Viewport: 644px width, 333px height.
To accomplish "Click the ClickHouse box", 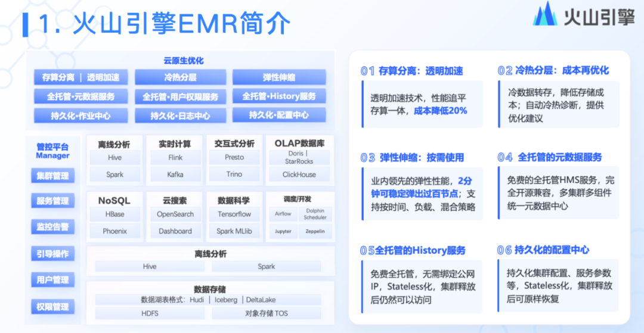I will (x=299, y=175).
